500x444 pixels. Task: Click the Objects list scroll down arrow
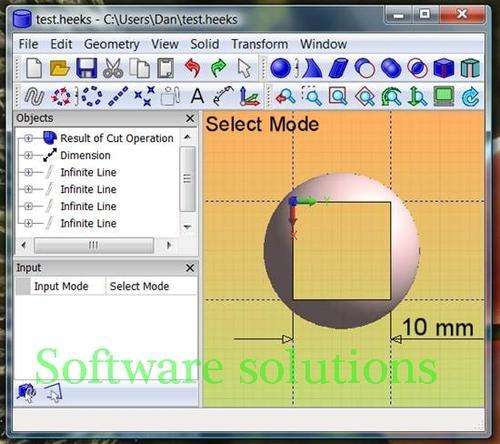(187, 227)
